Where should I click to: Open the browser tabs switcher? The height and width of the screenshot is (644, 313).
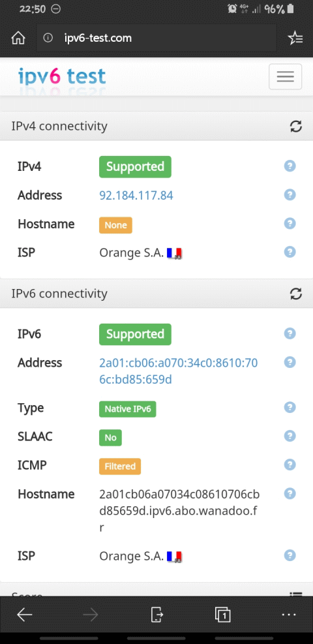tap(222, 615)
